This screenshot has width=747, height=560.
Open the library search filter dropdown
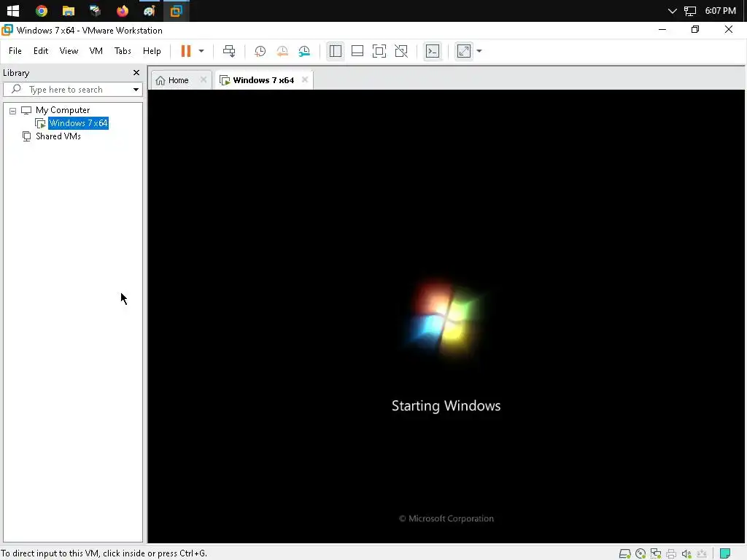point(136,90)
